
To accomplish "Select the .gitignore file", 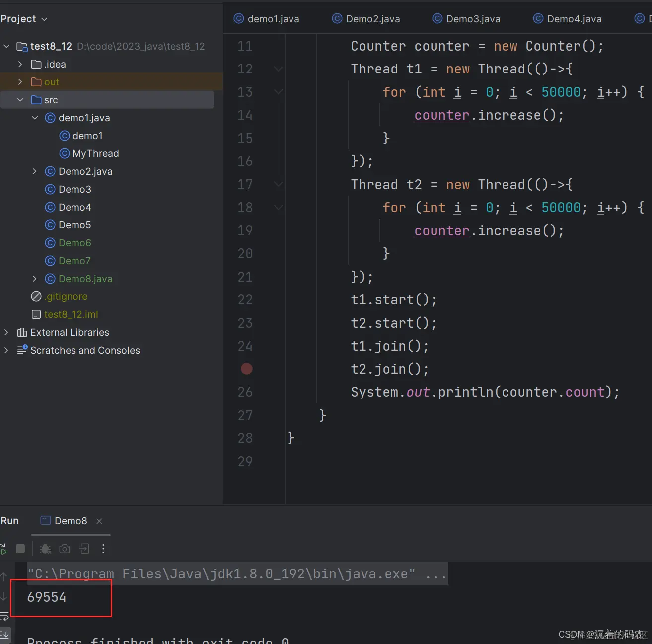I will pos(59,296).
